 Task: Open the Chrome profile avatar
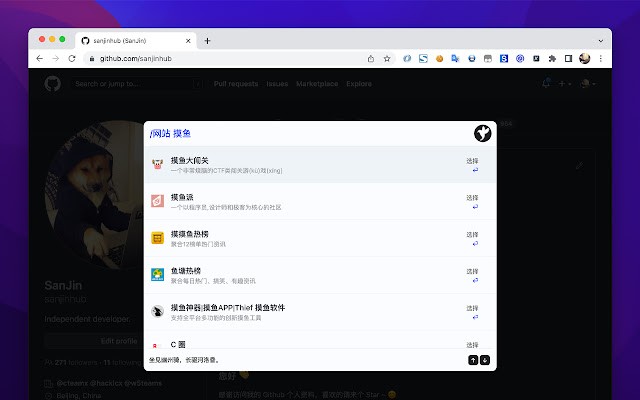point(584,58)
